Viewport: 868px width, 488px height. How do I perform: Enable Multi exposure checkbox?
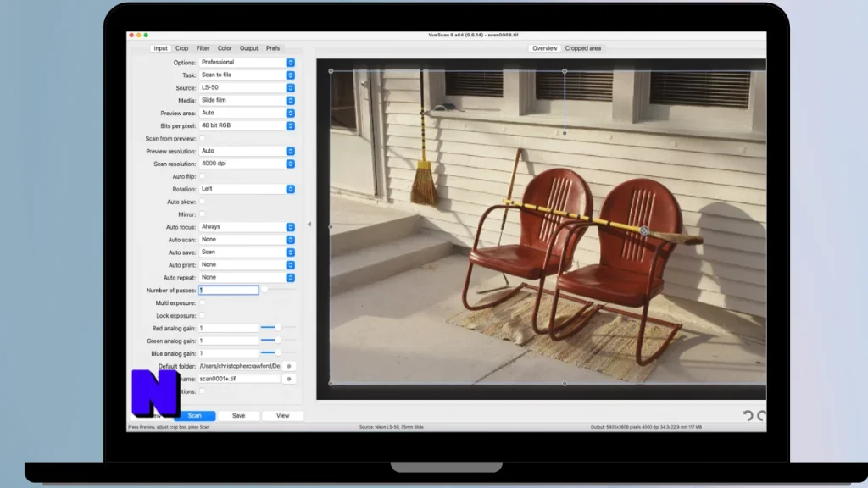[x=202, y=302]
